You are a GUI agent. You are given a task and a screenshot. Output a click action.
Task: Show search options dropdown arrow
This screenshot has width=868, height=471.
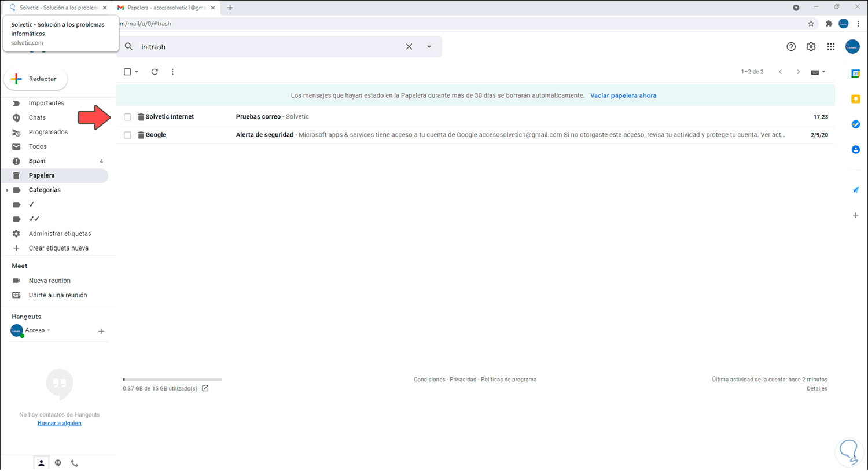point(429,47)
